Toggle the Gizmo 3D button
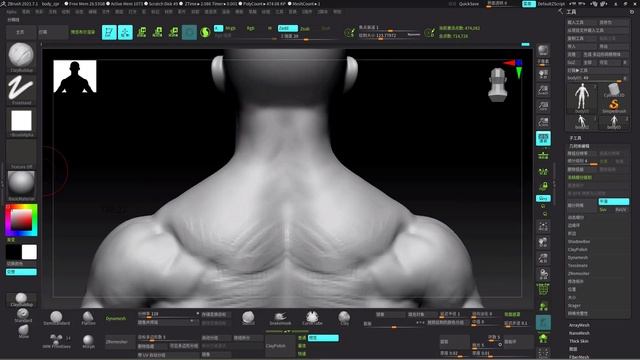Image resolution: width=640 pixels, height=360 pixels. (189, 32)
